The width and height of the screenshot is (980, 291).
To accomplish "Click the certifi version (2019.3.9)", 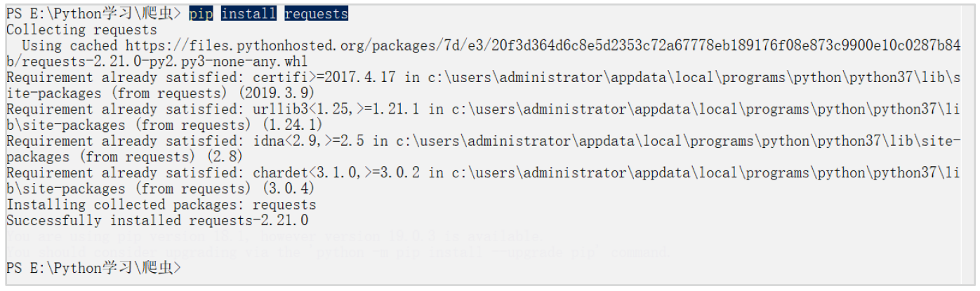I will tap(276, 93).
